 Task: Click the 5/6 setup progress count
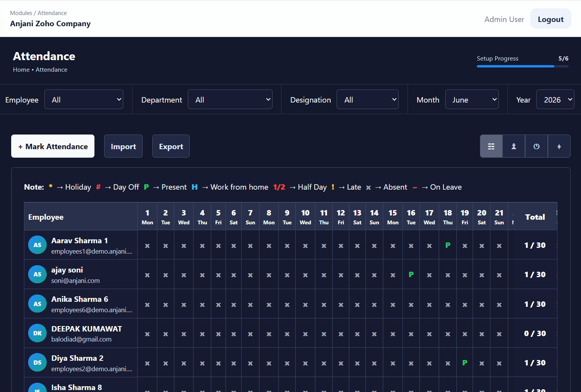[x=563, y=59]
